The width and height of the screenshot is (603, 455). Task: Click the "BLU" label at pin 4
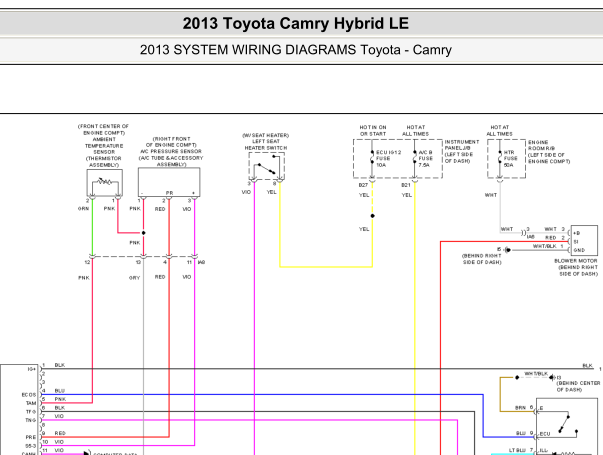[60, 391]
